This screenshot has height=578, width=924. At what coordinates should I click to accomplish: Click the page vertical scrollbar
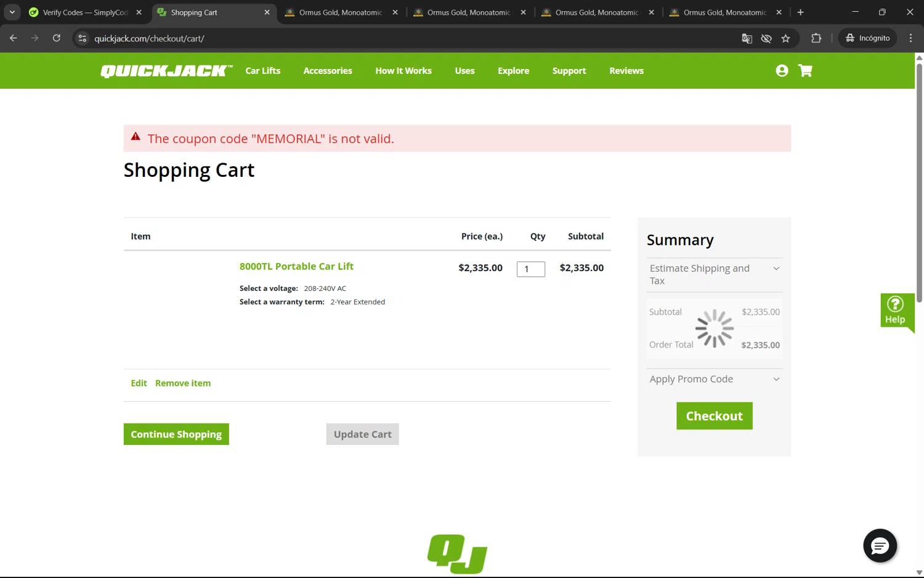coord(919,182)
